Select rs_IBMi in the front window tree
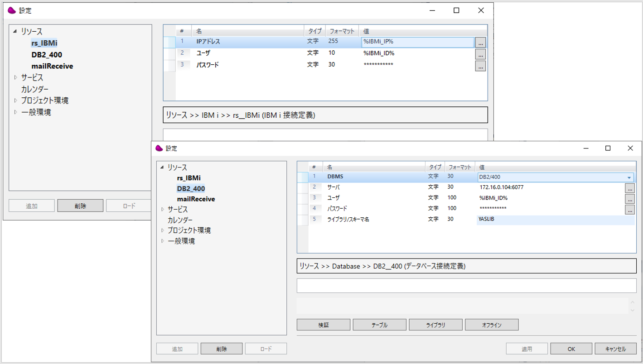The width and height of the screenshot is (643, 364). tap(189, 178)
